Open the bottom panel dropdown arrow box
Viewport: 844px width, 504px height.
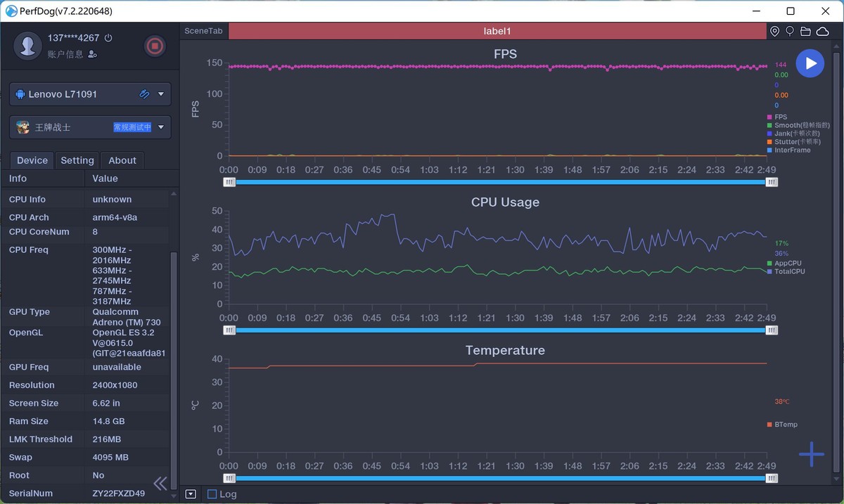click(x=191, y=494)
